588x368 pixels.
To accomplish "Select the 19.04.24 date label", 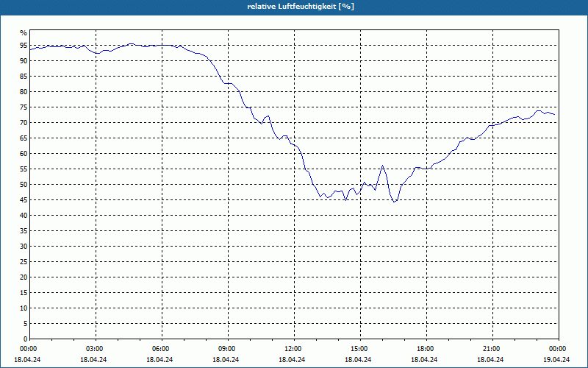I will click(556, 360).
